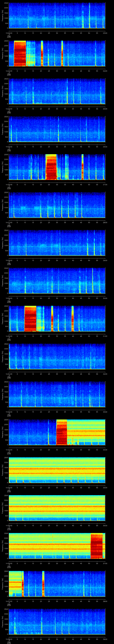
Task: Select the large red burst in the 14:33:00 spectrogram
Action: (62, 432)
